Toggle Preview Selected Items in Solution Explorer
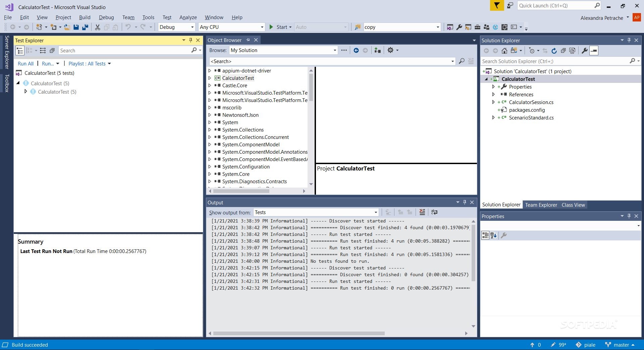This screenshot has width=644, height=350. [594, 51]
